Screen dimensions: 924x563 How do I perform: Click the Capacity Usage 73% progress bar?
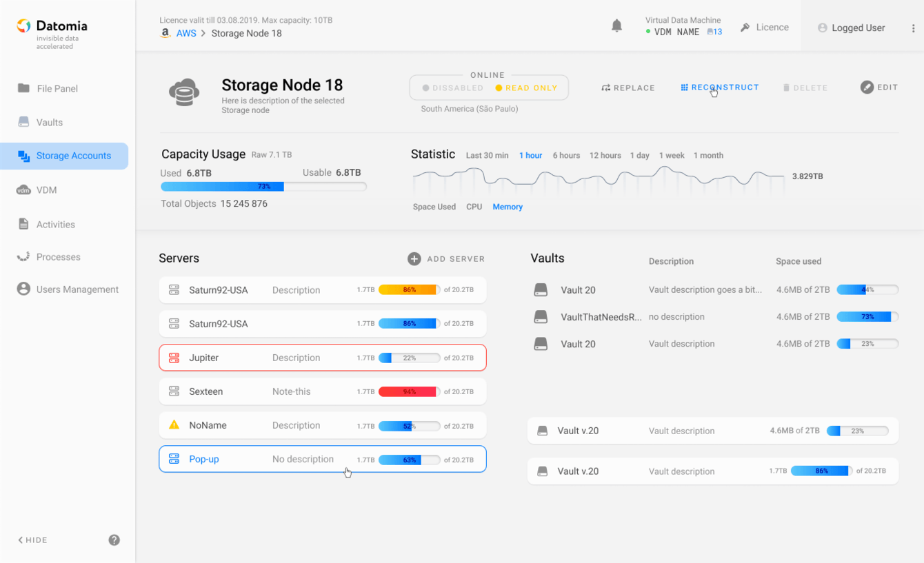pyautogui.click(x=263, y=187)
